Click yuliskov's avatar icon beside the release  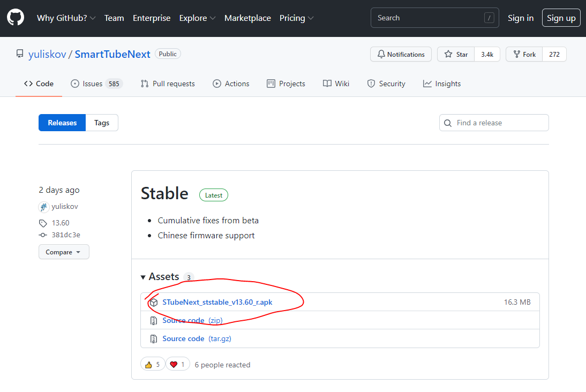(44, 207)
